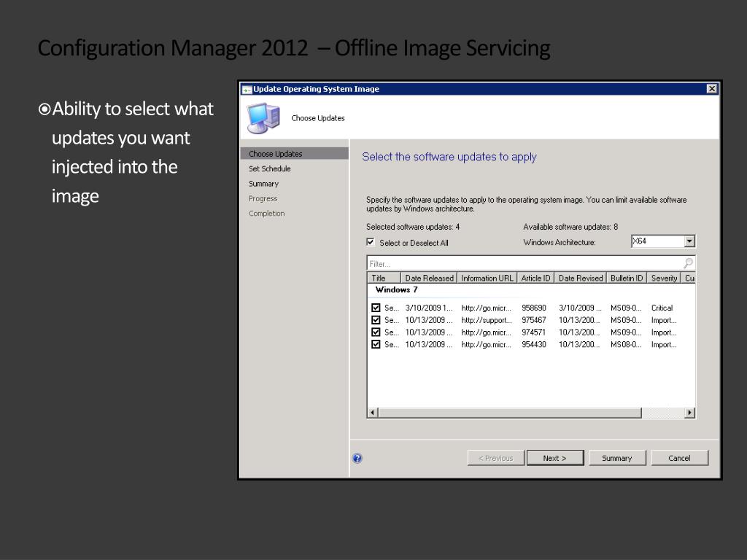Sort by the Information URL column header
This screenshot has width=747, height=560.
pyautogui.click(x=487, y=278)
